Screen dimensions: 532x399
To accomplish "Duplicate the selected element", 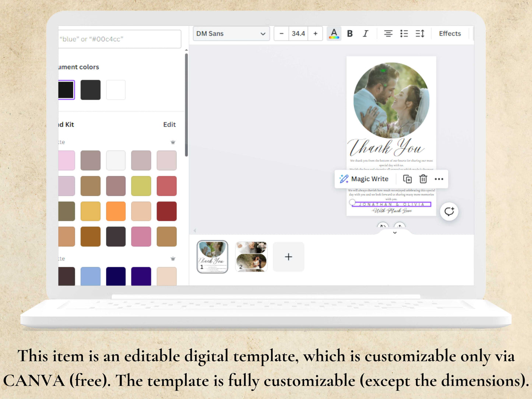I will coord(407,179).
